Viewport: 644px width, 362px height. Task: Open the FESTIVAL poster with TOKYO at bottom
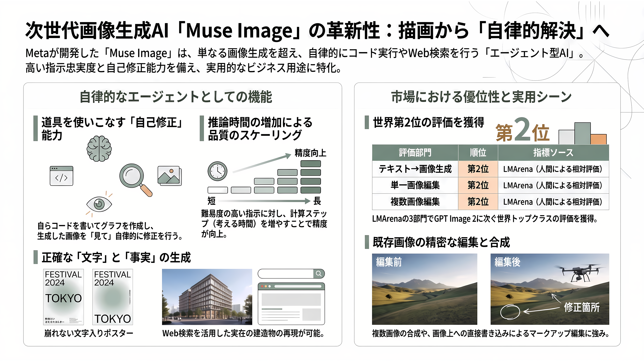[113, 297]
